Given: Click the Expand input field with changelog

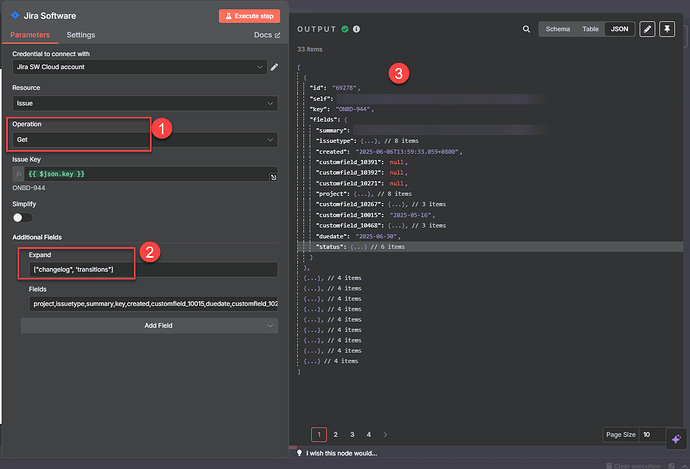Looking at the screenshot, I should coord(153,270).
